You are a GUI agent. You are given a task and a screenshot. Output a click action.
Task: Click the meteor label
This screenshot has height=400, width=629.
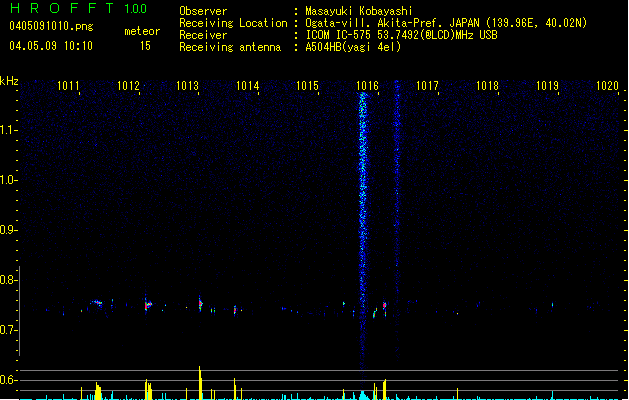pyautogui.click(x=142, y=31)
